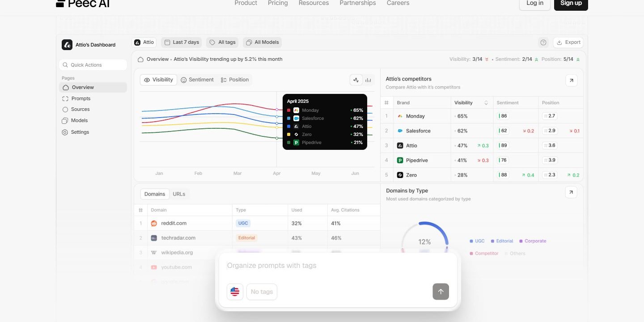Image resolution: width=644 pixels, height=322 pixels.
Task: Click the Log in button
Action: [535, 4]
